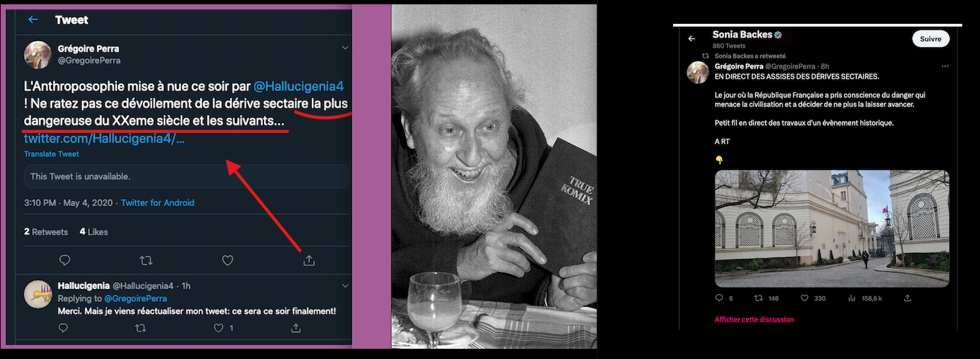
Task: Open the building photo in retweeted post
Action: (832, 228)
